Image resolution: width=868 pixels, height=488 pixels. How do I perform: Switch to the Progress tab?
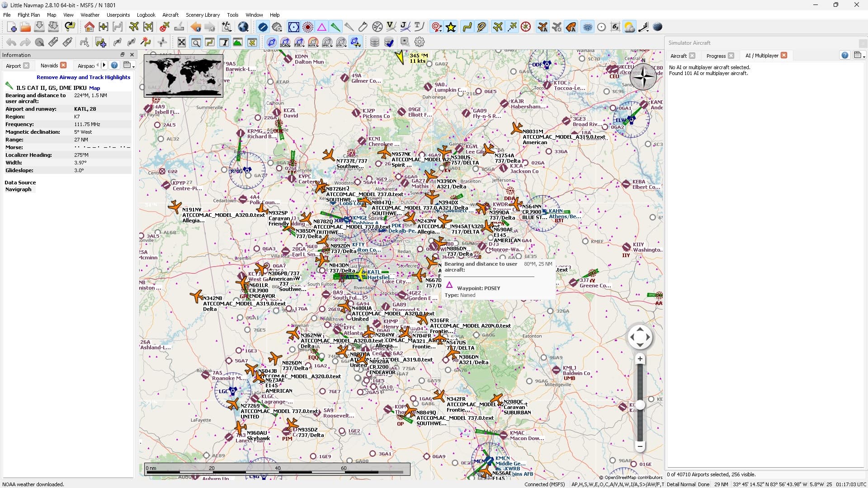[x=716, y=56]
